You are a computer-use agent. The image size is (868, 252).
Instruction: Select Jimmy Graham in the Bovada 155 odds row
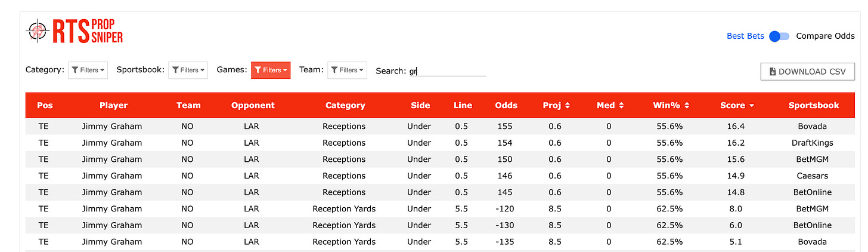[112, 127]
